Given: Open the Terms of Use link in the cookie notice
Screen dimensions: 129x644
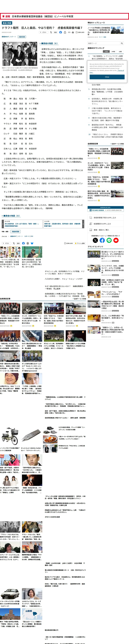Looking at the screenshot, I should pyautogui.click(x=121, y=71).
